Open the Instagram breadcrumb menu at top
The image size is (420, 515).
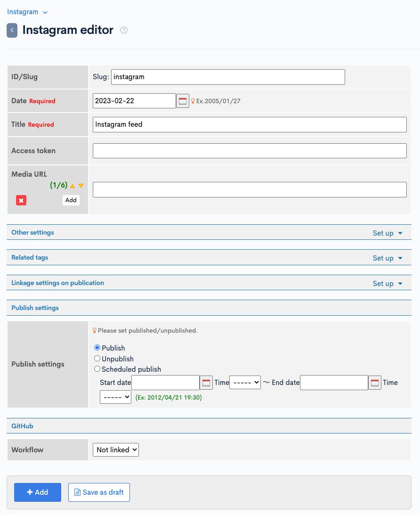coord(27,12)
